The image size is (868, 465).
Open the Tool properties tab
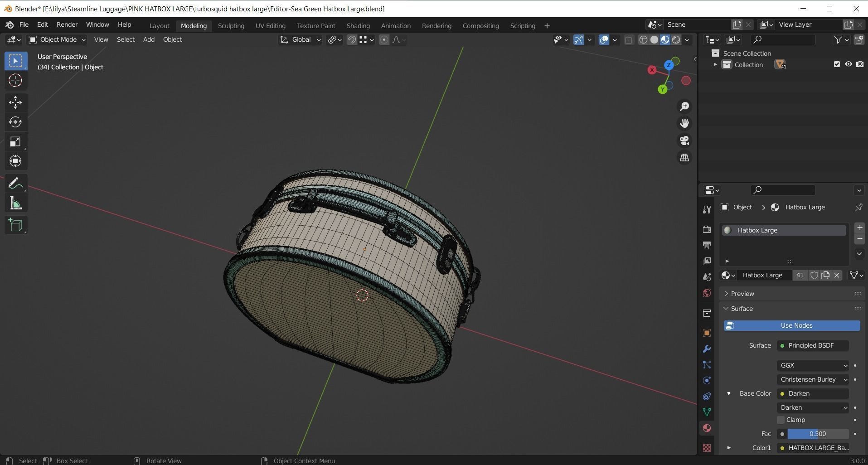click(707, 209)
